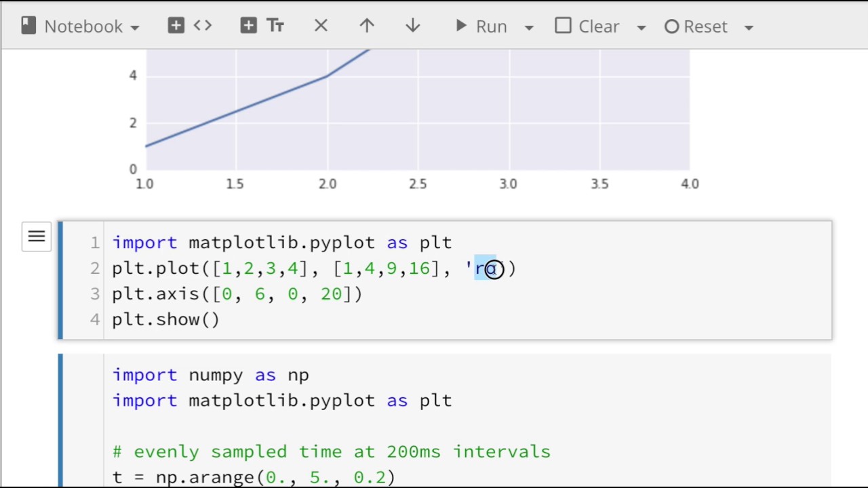Click the Notebook book icon
The height and width of the screenshot is (488, 868).
coord(28,26)
